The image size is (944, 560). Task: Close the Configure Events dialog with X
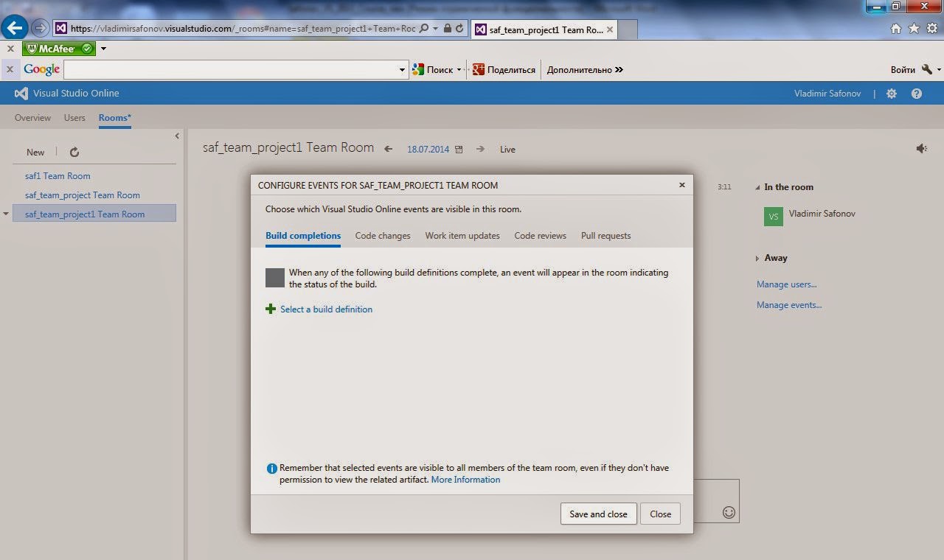pos(682,185)
